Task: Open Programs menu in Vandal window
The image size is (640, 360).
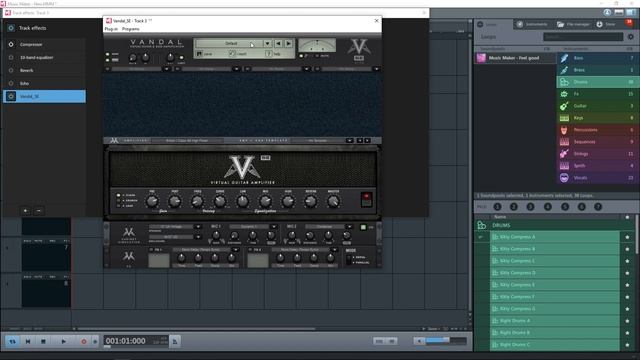Action: [131, 29]
